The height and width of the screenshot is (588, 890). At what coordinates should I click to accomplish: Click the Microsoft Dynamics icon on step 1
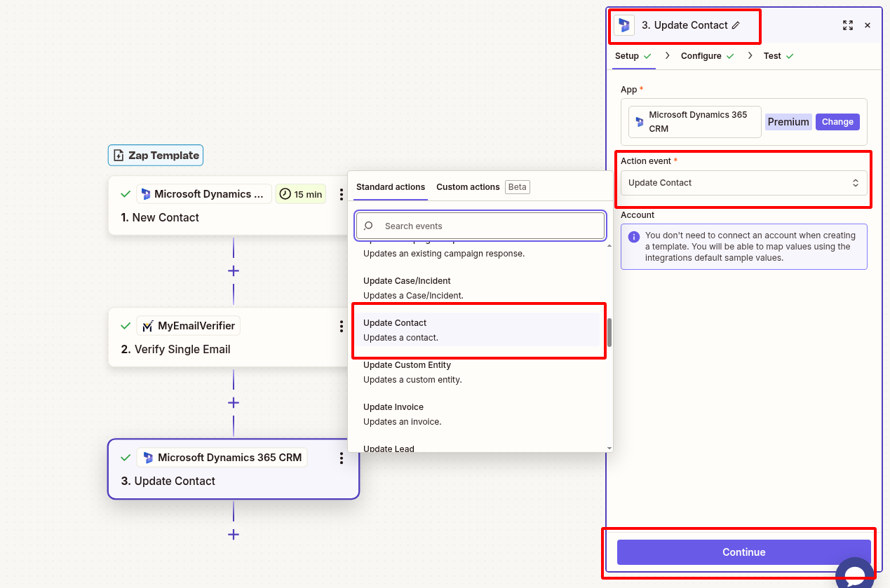147,193
